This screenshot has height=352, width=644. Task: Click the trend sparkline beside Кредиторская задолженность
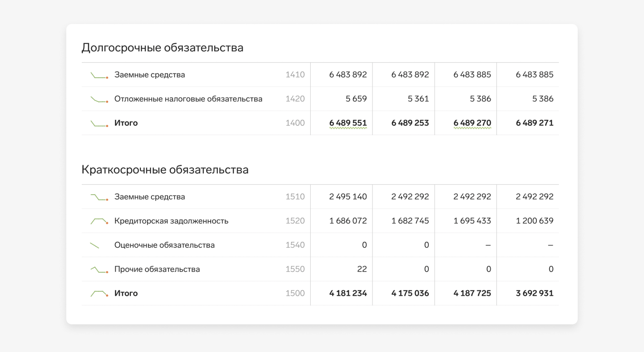pyautogui.click(x=99, y=221)
